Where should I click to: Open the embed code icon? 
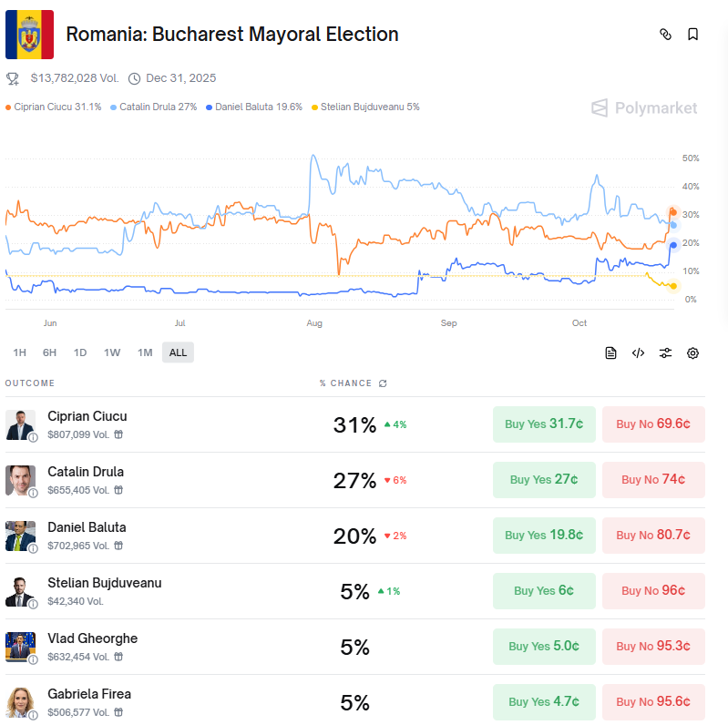click(x=638, y=353)
